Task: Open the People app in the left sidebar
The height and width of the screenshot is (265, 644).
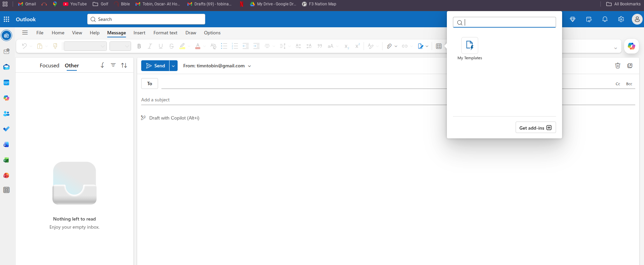Action: [6, 114]
